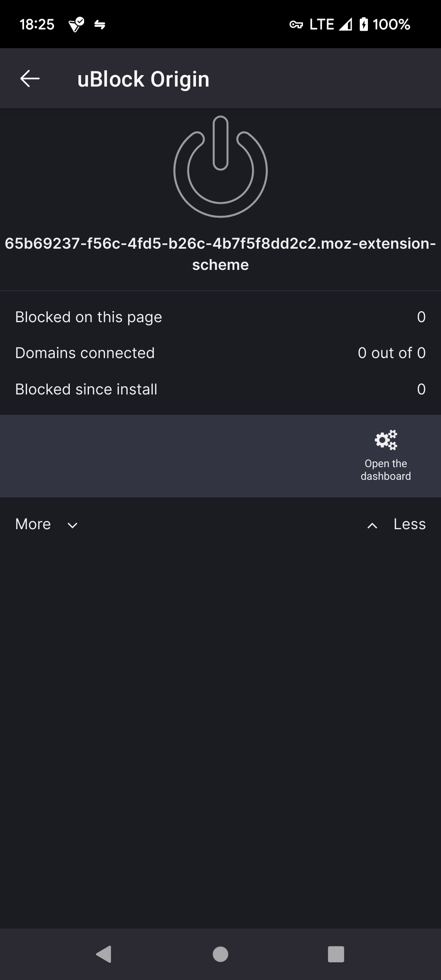Expand the More sections chevron
Viewport: 441px width, 980px height.
73,525
